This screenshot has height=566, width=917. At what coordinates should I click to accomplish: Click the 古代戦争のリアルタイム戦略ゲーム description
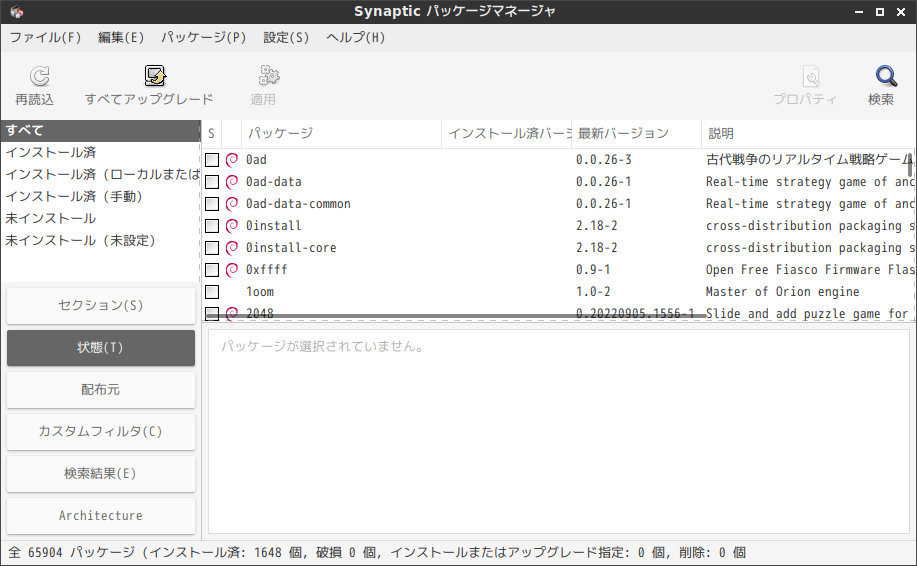[809, 160]
